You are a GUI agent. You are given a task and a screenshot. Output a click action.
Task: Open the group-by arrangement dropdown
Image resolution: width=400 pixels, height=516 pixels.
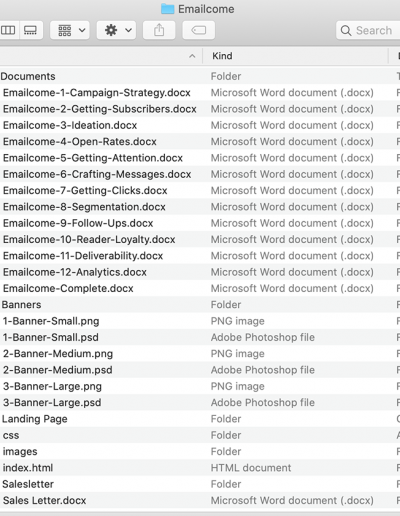click(70, 30)
